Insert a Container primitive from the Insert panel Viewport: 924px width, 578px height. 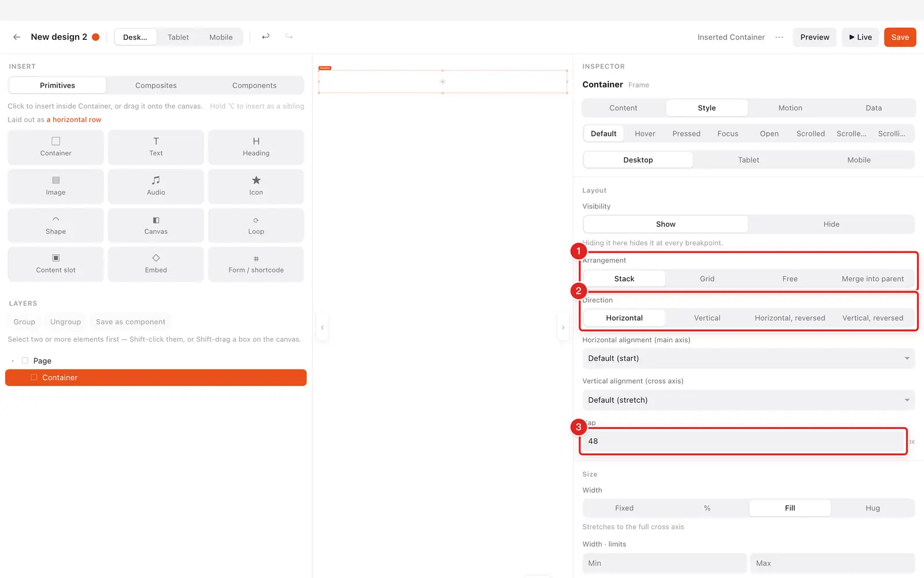click(x=56, y=147)
